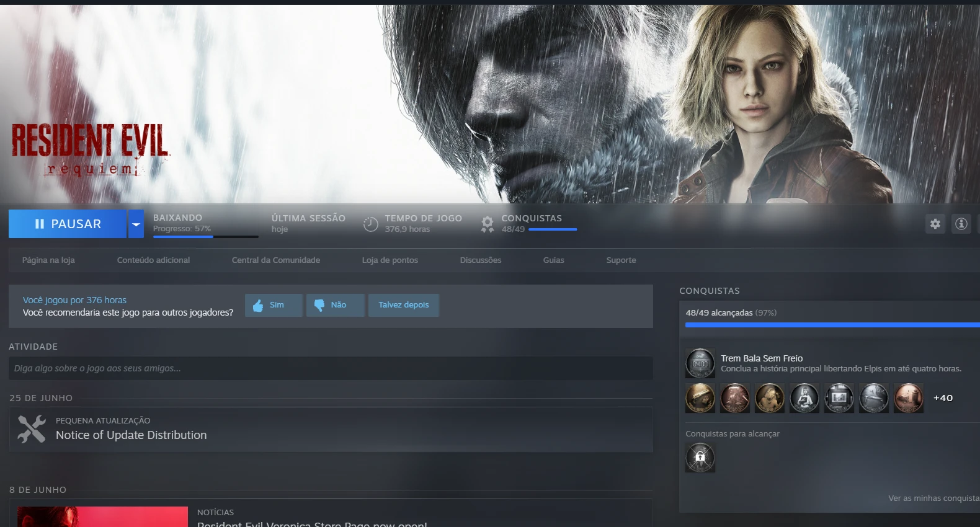Screen dimensions: 980x527
Task: Open game settings via the gear icon
Action: [x=935, y=224]
